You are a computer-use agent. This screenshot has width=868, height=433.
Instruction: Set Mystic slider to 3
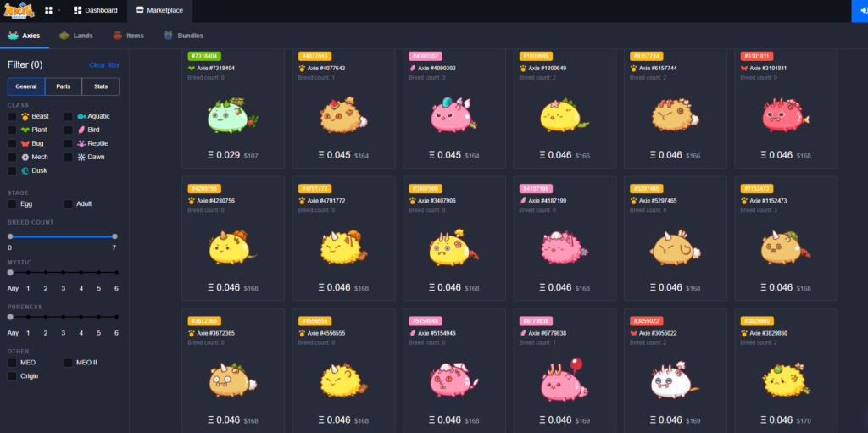click(63, 273)
